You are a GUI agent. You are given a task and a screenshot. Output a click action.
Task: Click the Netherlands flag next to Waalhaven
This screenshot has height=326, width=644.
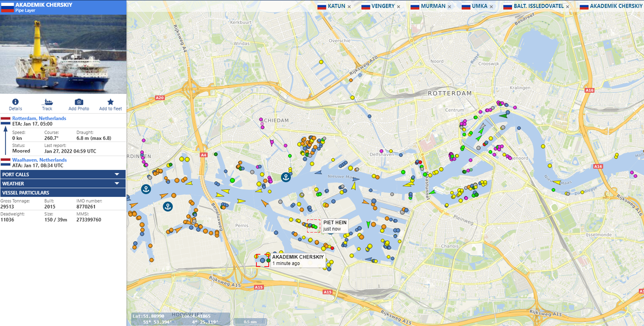[5, 161]
